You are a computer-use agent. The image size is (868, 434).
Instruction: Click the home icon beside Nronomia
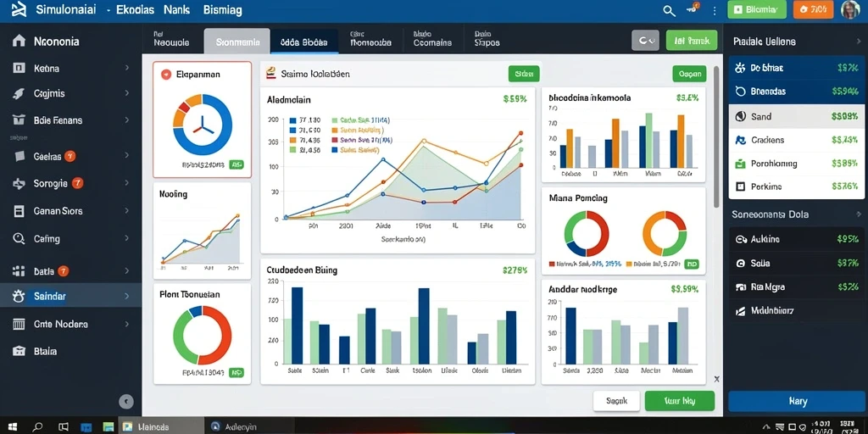[x=19, y=41]
